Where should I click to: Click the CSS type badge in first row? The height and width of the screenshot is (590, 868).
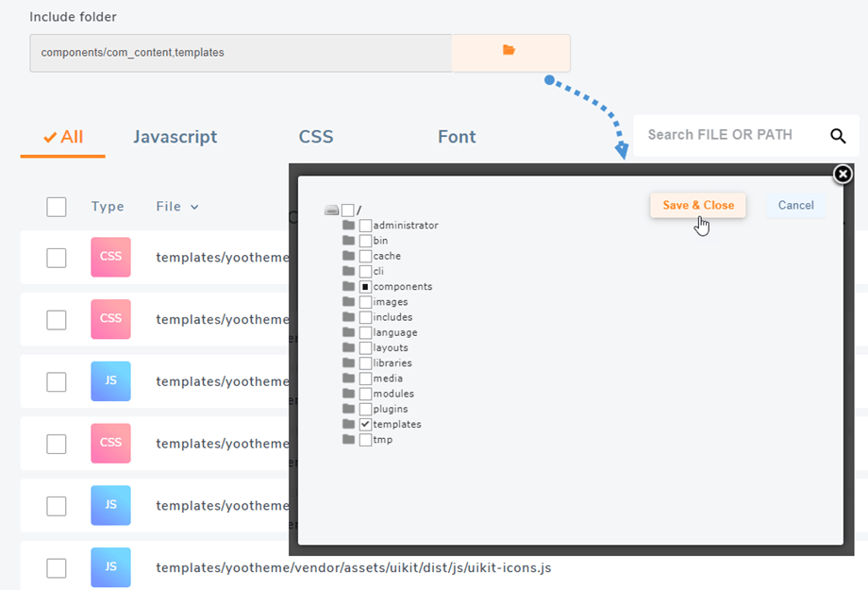click(x=110, y=257)
